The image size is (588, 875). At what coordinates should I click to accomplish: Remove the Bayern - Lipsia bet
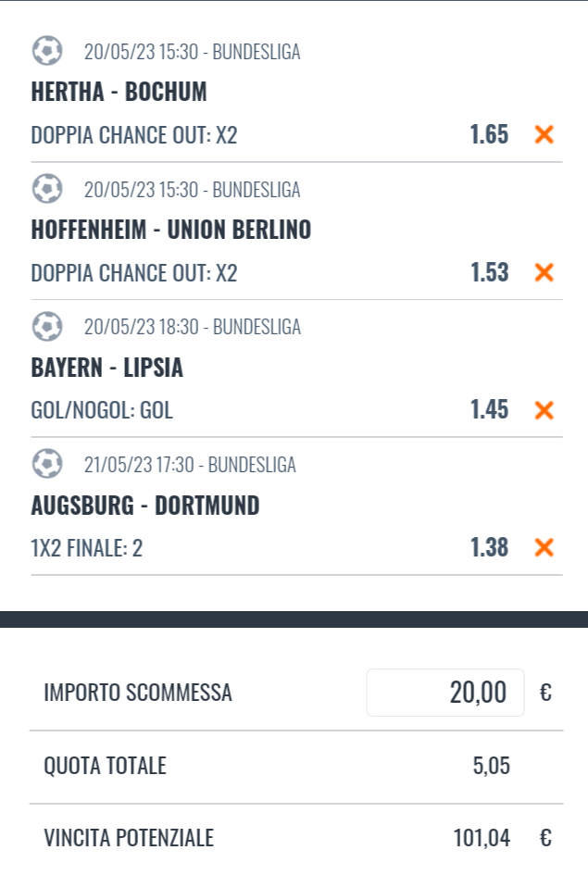point(544,409)
